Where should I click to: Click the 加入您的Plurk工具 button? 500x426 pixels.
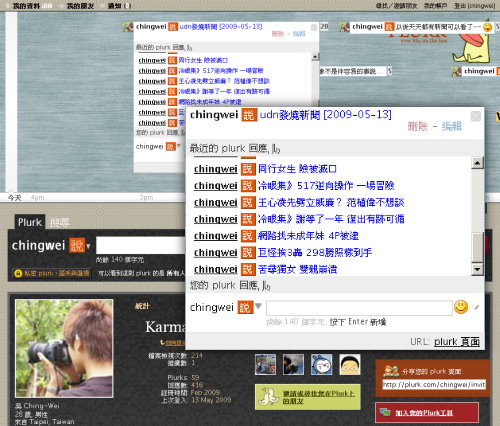pyautogui.click(x=427, y=413)
